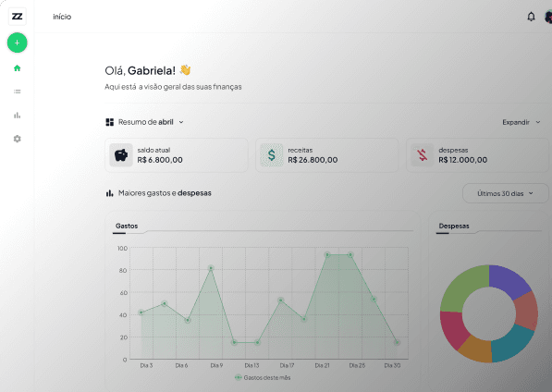The image size is (552, 392).
Task: Click the piggy bank saldo atual icon
Action: [x=121, y=154]
